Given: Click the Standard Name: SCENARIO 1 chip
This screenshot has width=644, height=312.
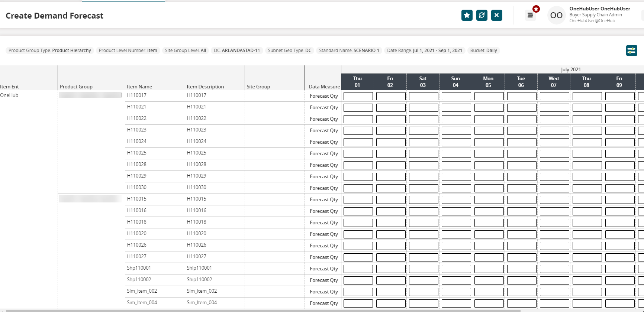Looking at the screenshot, I should (349, 51).
